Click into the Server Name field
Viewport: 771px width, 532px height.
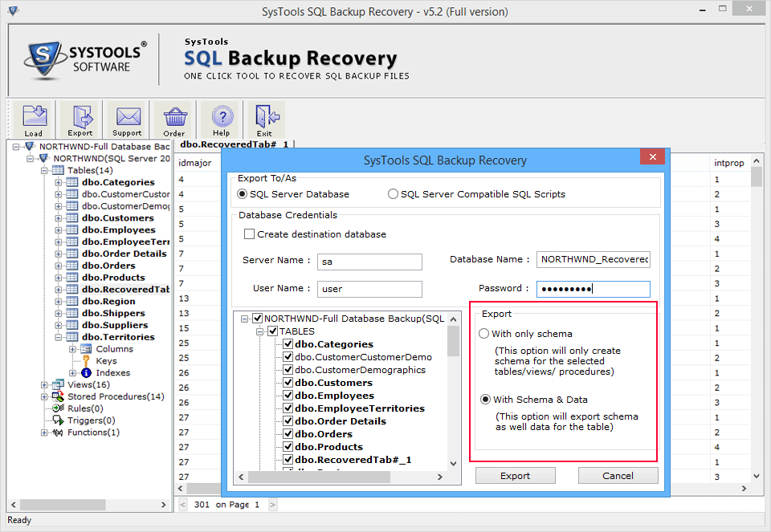click(369, 262)
